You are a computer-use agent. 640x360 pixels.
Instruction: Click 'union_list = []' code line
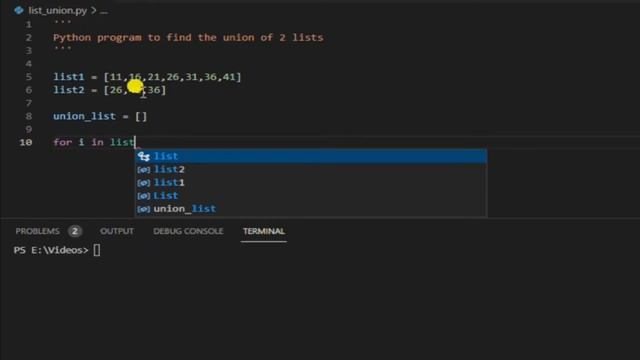(100, 116)
